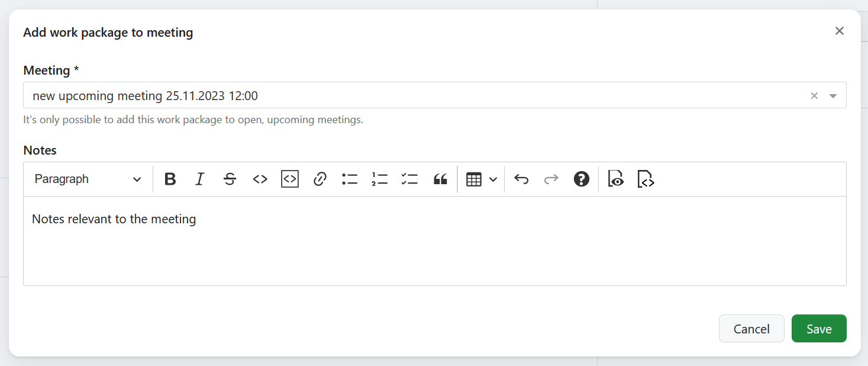Viewport: 868px width, 366px height.
Task: Create a bulleted list
Action: [x=350, y=179]
